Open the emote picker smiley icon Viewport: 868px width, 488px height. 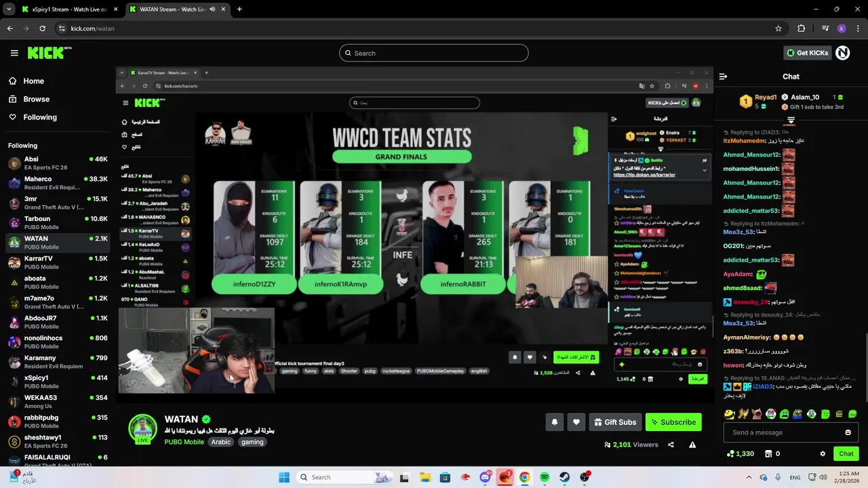point(848,432)
